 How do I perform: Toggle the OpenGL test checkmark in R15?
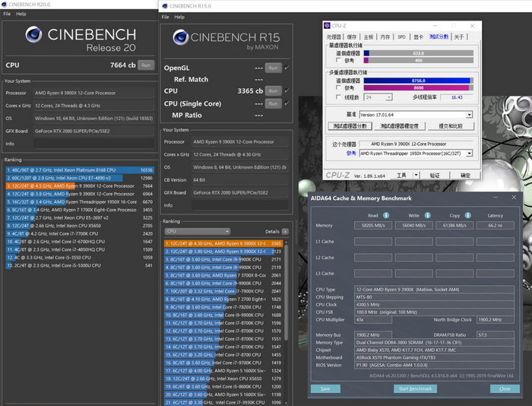click(286, 68)
